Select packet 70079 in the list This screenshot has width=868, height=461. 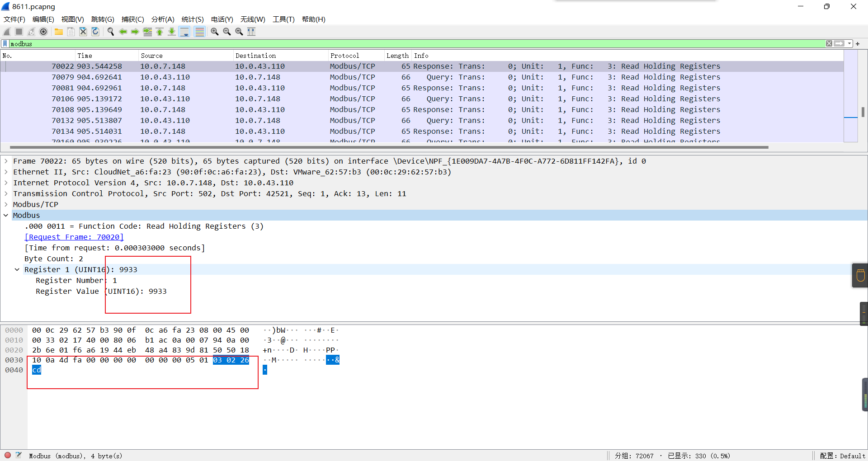click(x=422, y=77)
